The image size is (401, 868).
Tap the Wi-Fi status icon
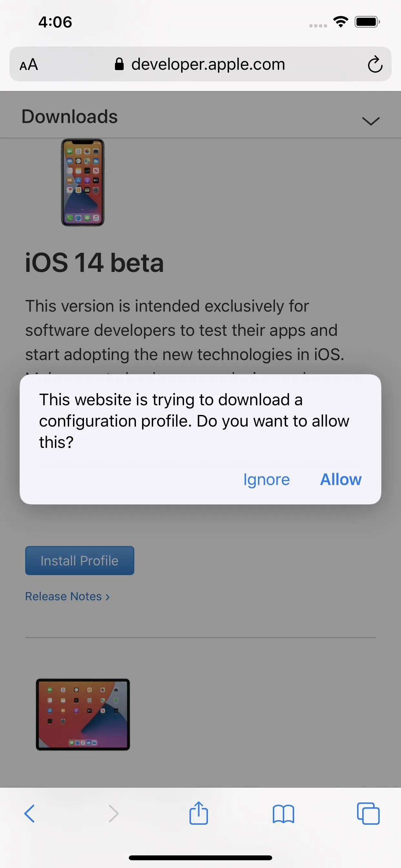(x=340, y=22)
